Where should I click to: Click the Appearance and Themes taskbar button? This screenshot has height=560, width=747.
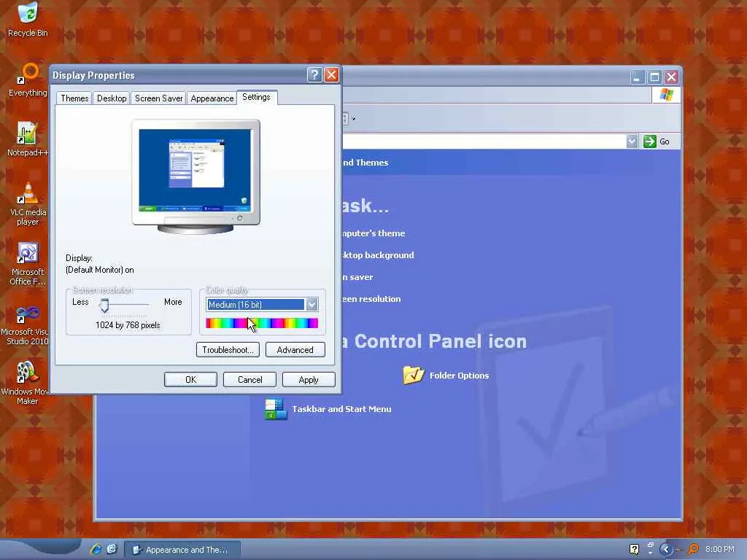coord(182,550)
